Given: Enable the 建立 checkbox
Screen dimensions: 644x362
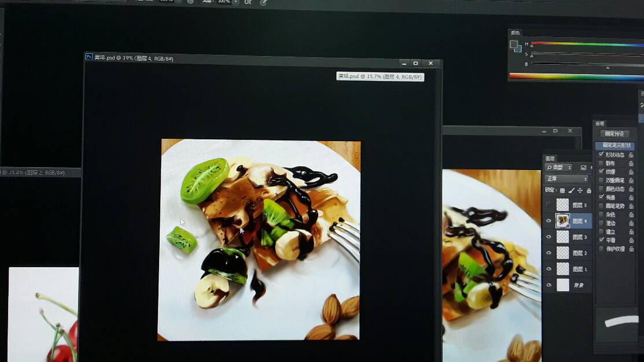Looking at the screenshot, I should click(601, 231).
